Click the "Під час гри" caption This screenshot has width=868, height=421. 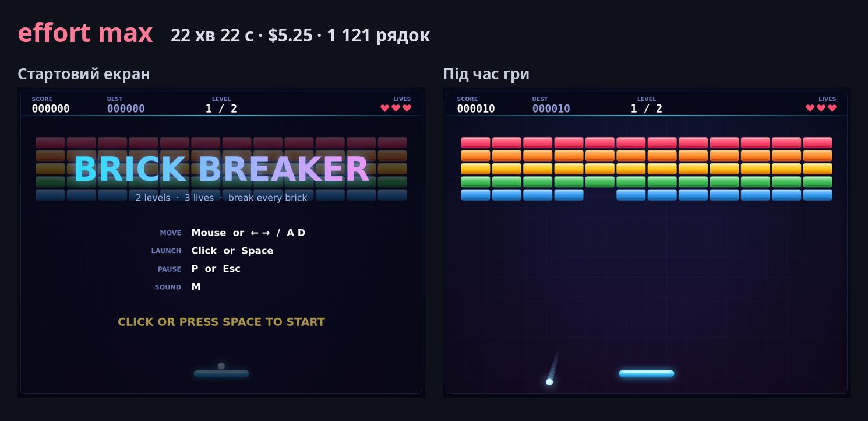click(x=486, y=74)
